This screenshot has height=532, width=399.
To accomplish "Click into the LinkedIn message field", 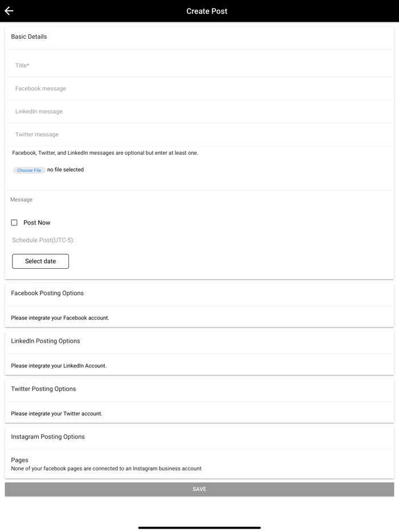I will pyautogui.click(x=199, y=112).
